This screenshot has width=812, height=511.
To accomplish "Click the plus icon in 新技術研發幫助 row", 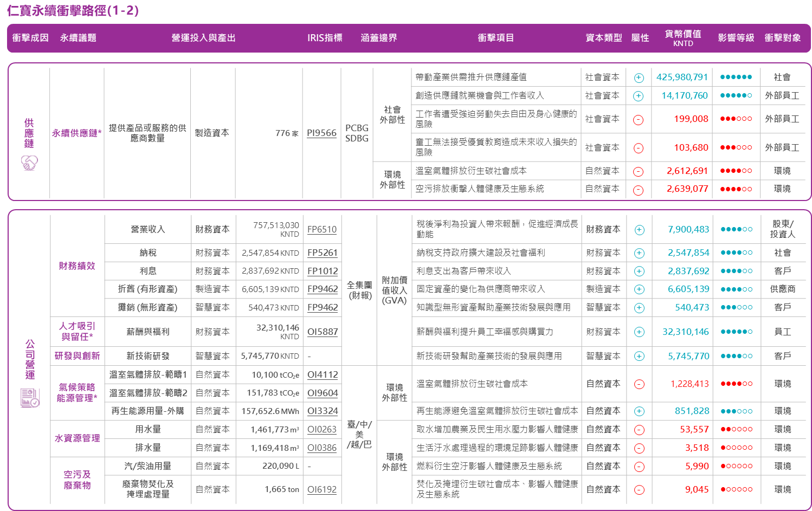I will click(640, 357).
